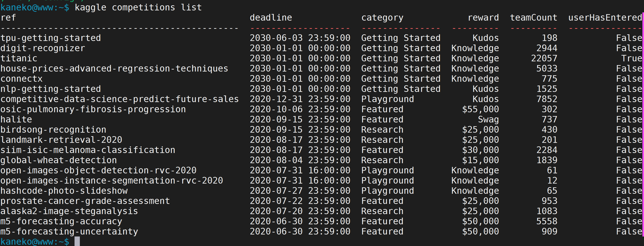Select the 'global-wheat-detection' ref
This screenshot has height=246, width=644.
click(59, 160)
